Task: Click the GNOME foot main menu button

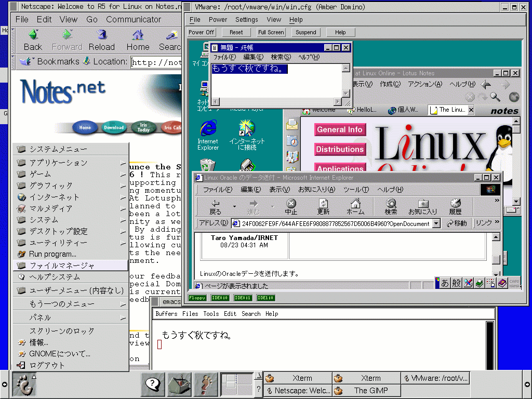Action: click(24, 384)
